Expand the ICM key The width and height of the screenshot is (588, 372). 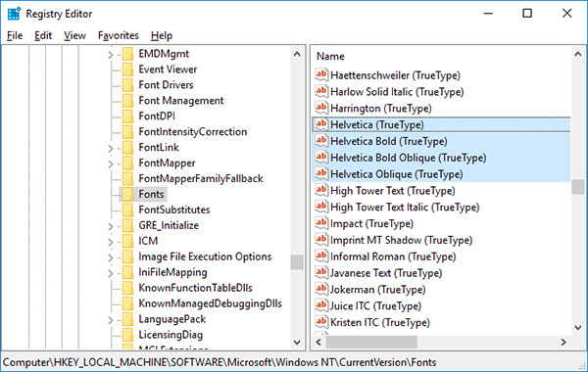(x=110, y=242)
